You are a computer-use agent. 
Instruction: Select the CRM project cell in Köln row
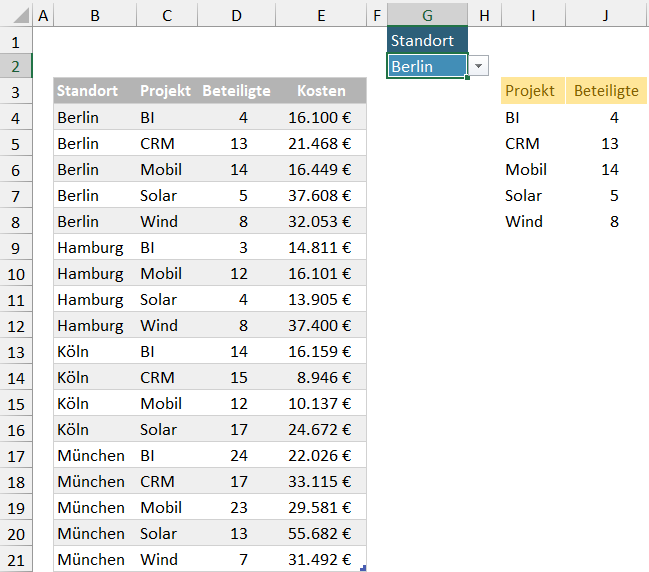167,377
